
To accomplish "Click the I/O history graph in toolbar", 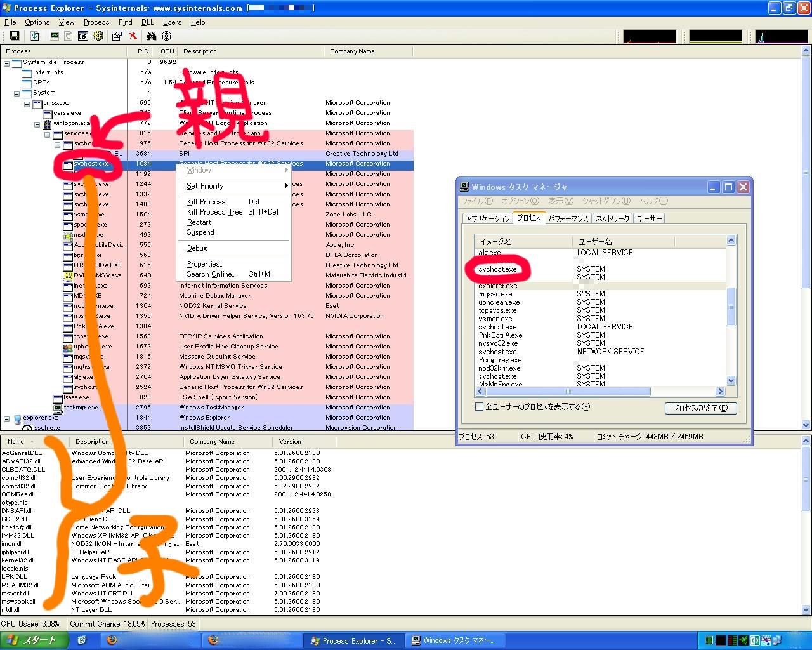I will [782, 36].
